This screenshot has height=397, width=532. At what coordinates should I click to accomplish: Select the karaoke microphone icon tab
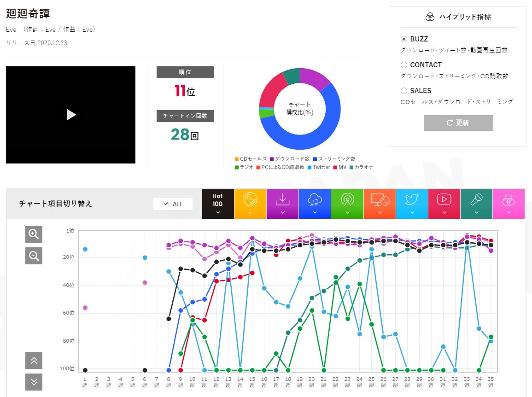point(476,204)
